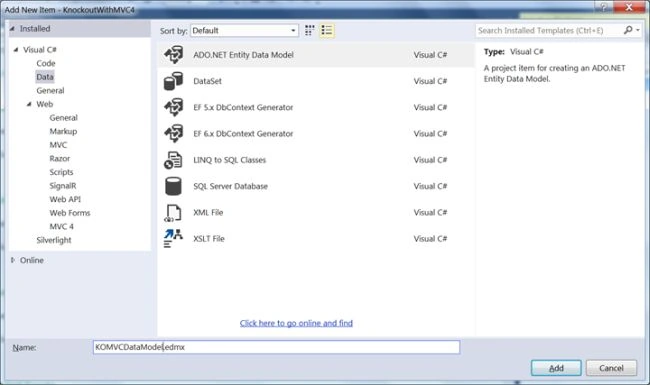Click LINQ to SQL Classes text
Screen dimensions: 650x385
[229, 160]
